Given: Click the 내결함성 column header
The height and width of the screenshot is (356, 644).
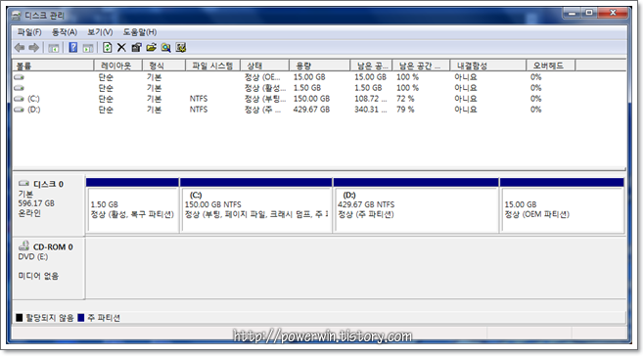Looking at the screenshot, I should [488, 66].
